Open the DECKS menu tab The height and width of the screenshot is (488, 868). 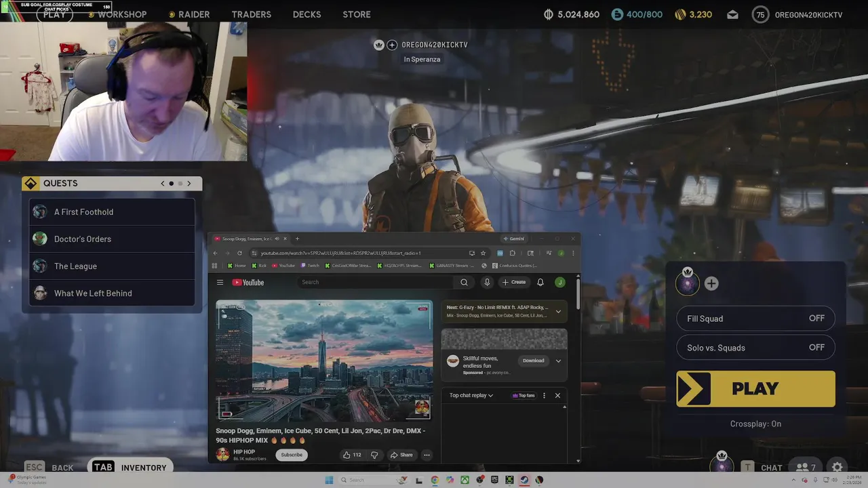307,14
